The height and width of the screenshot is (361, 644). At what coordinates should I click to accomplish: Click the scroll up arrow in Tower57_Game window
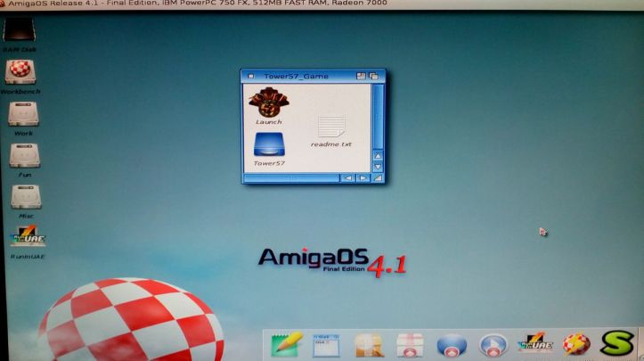pyautogui.click(x=378, y=157)
